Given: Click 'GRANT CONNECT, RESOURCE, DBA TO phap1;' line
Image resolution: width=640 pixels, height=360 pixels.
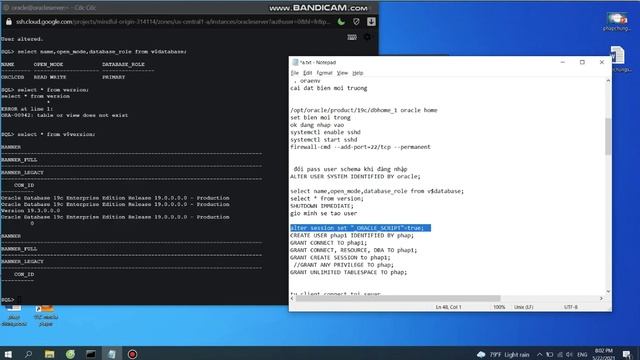Looking at the screenshot, I should click(353, 250).
